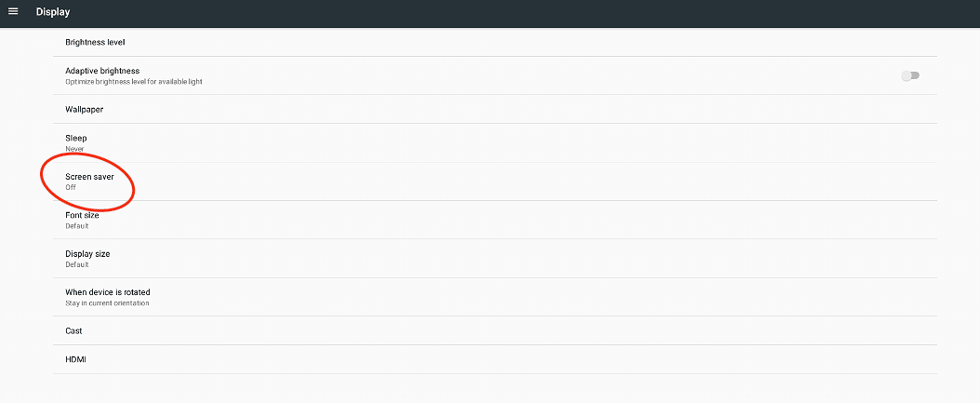Click the 'Never' subtitle under Sleep
The height and width of the screenshot is (403, 980).
coord(74,149)
